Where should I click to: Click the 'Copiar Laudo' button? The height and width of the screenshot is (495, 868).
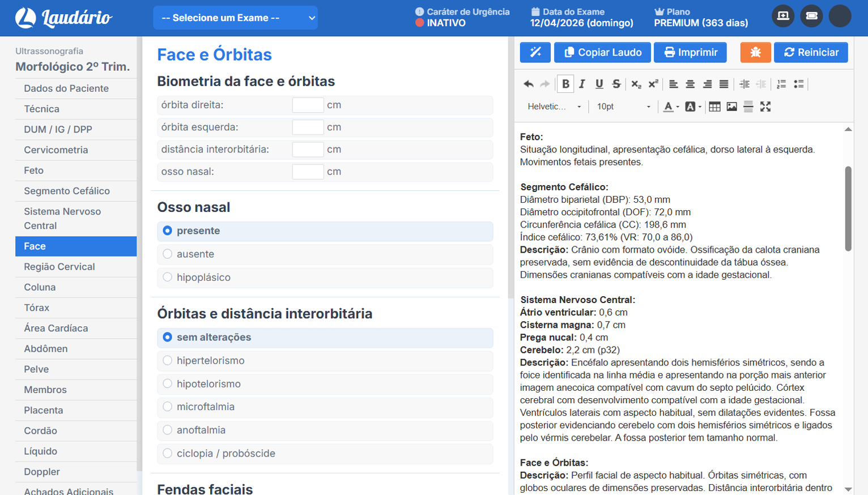pyautogui.click(x=602, y=52)
